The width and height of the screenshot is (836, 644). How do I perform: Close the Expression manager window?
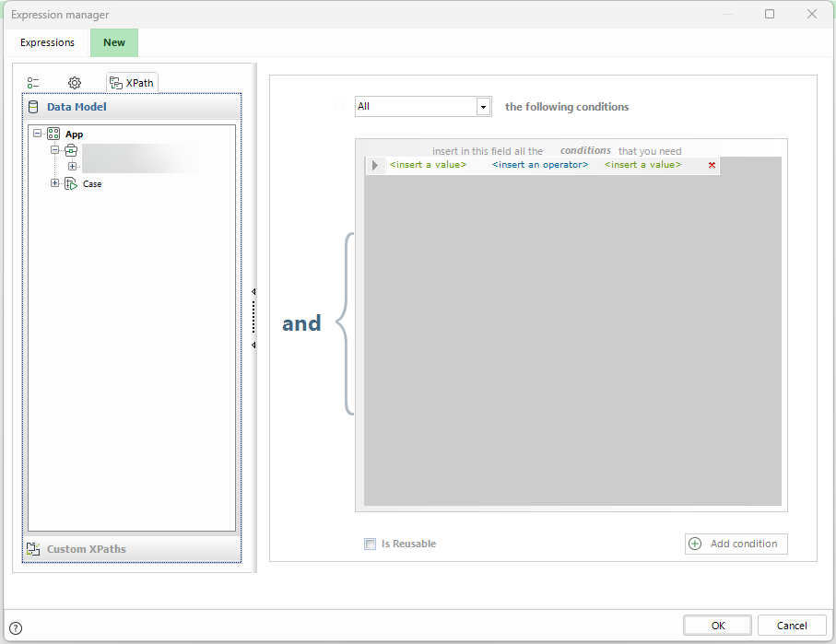812,14
